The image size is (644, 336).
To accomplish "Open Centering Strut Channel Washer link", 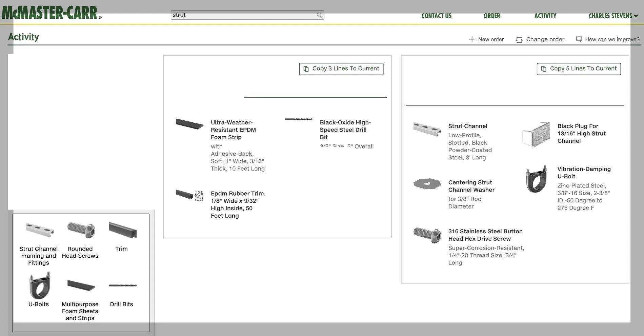I will [471, 186].
